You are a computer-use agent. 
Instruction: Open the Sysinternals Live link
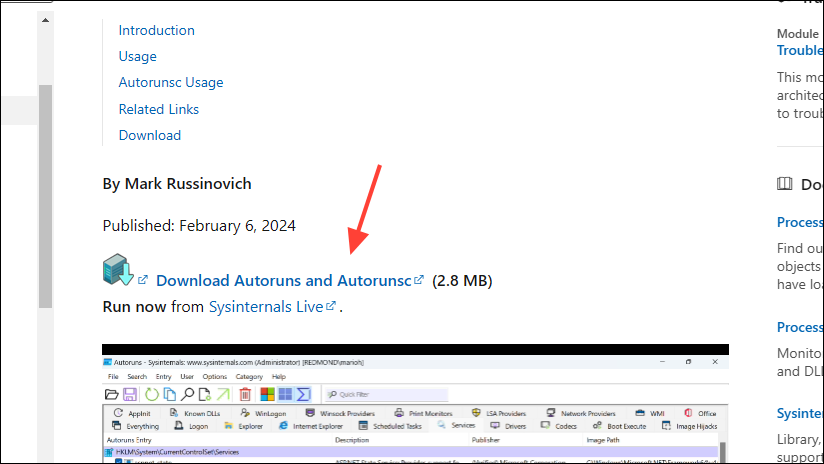point(266,307)
